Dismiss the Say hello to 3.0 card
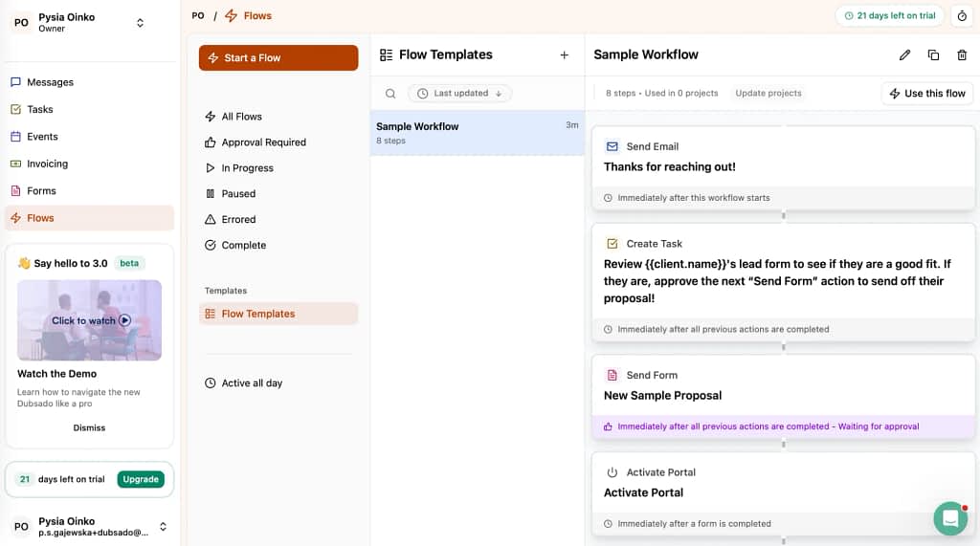 click(x=89, y=428)
